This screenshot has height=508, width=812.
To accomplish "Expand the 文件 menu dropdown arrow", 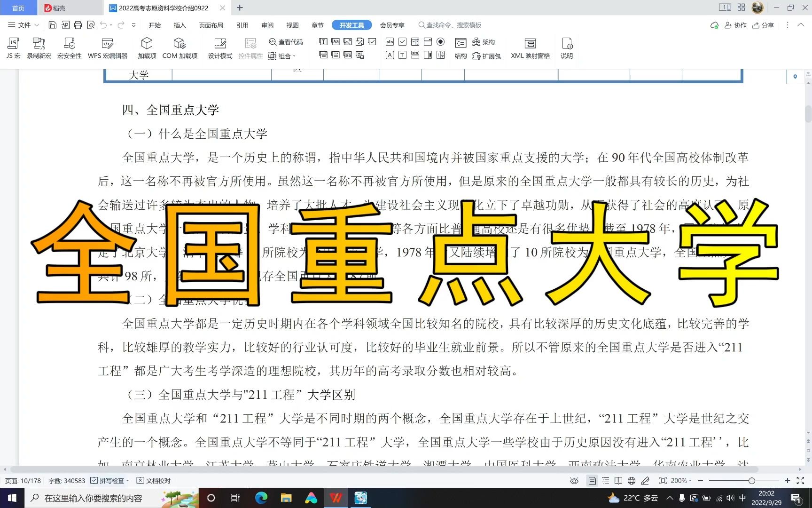I will click(x=37, y=25).
